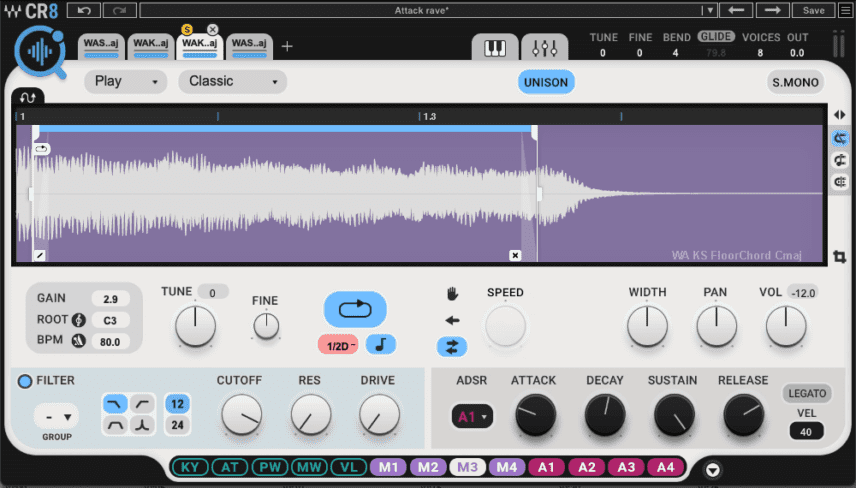856x488 pixels.
Task: Detect root note with tuning fork icon
Action: coord(79,320)
